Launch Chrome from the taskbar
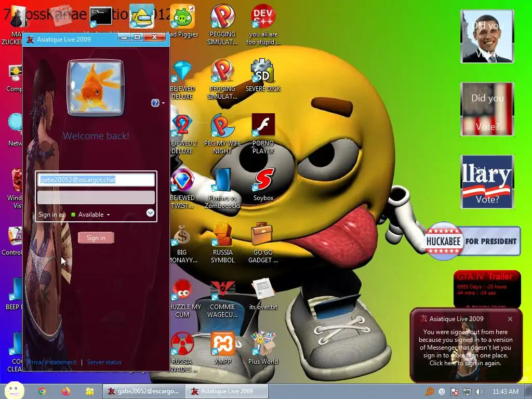532x399 pixels. point(42,392)
